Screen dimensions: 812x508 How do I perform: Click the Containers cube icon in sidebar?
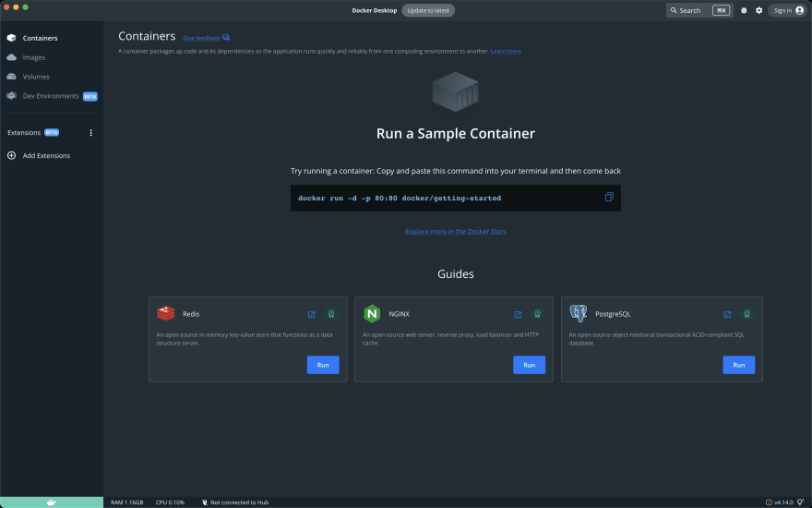pos(11,38)
